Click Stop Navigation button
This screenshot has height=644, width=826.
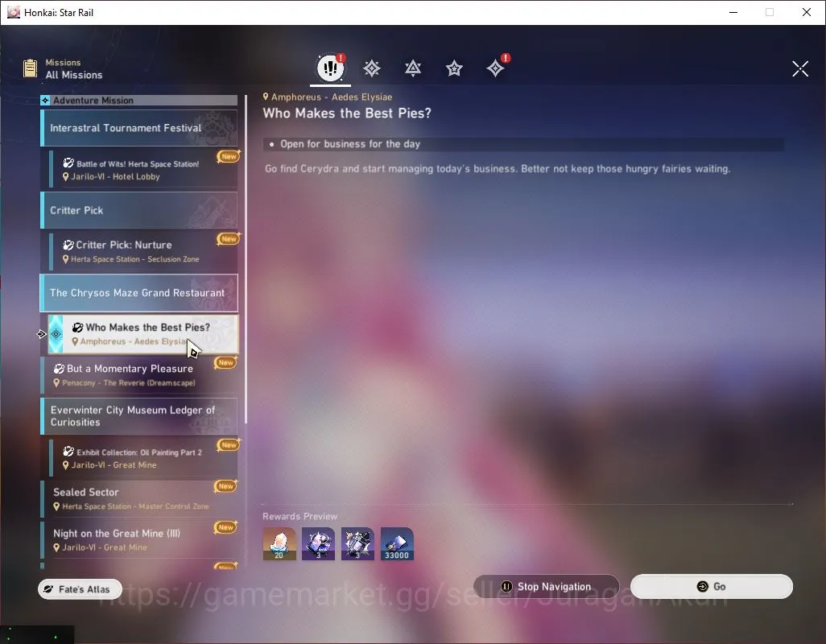547,586
